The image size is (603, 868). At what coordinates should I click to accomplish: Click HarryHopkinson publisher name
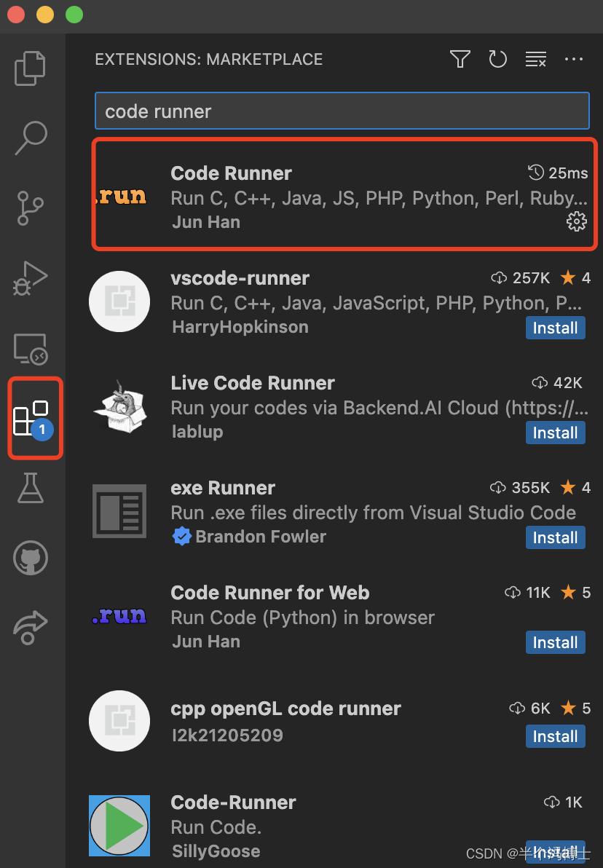click(240, 327)
